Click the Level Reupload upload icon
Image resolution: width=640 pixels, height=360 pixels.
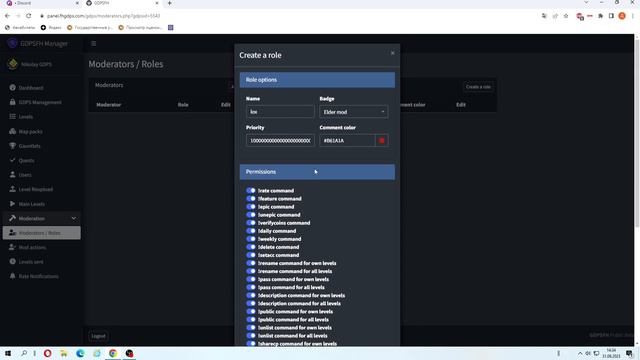pos(12,189)
